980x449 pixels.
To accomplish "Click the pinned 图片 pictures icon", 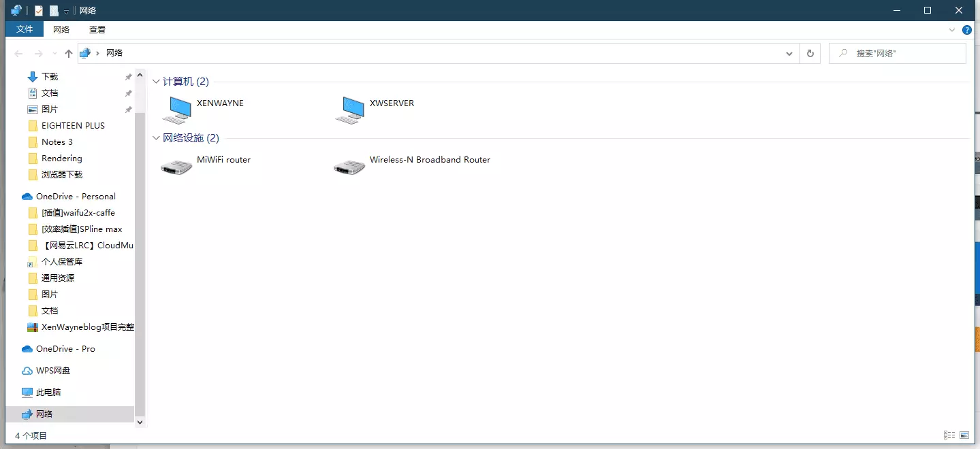I will (32, 110).
